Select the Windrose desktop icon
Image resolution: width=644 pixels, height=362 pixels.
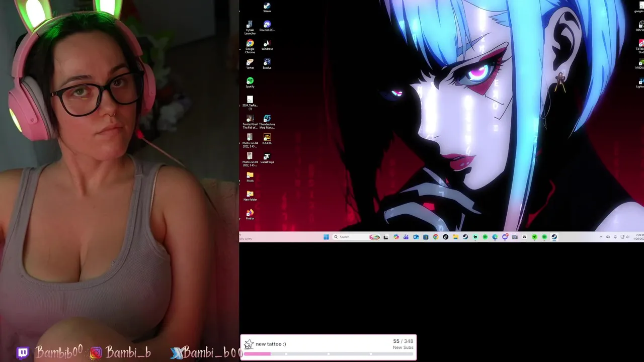(x=267, y=45)
